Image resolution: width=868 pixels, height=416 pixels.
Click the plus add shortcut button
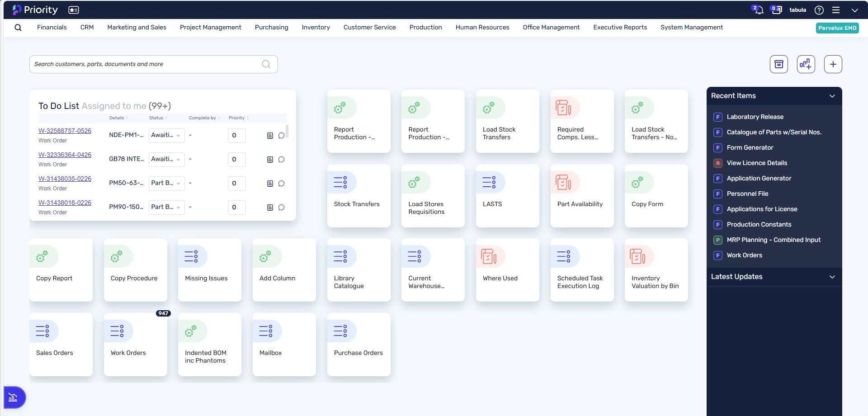point(833,64)
